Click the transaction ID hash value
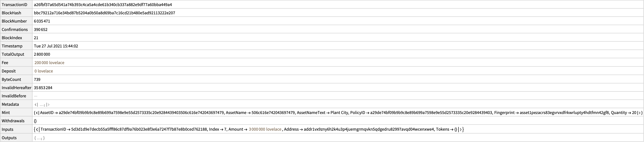The image size is (644, 142). 103,5
